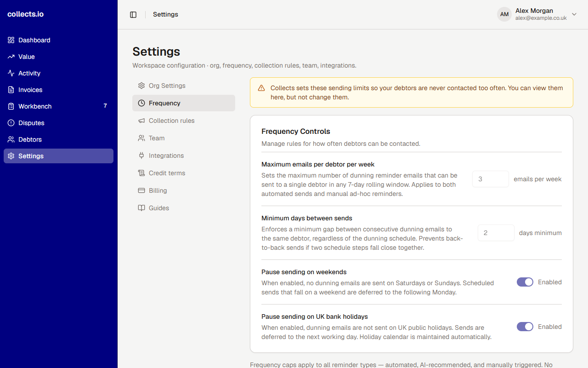Viewport: 588px width, 368px height.
Task: Click the Activity pulse icon
Action: tap(11, 73)
